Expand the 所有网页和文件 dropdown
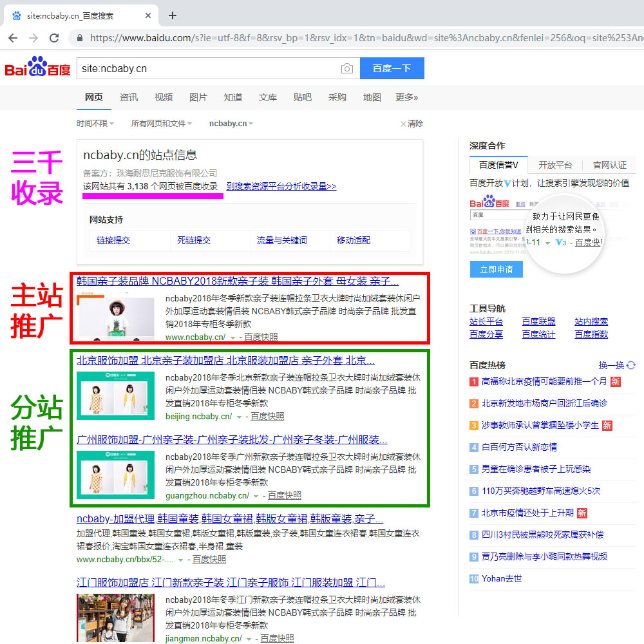 [162, 124]
